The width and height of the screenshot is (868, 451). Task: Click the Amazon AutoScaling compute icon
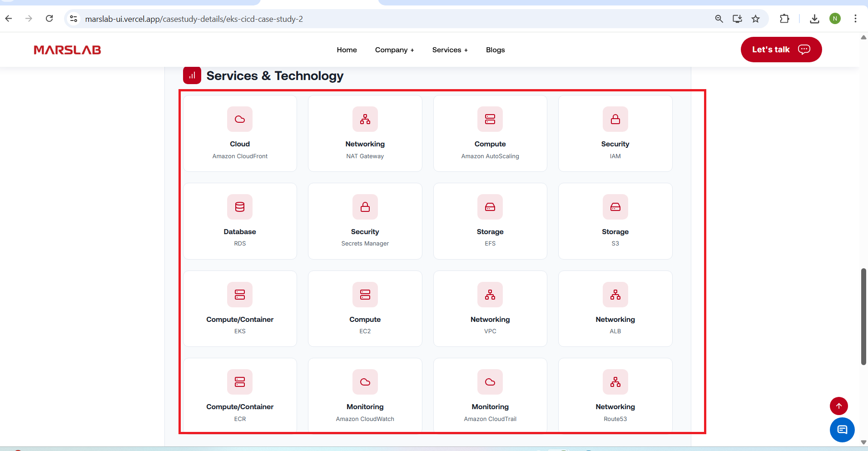[490, 119]
